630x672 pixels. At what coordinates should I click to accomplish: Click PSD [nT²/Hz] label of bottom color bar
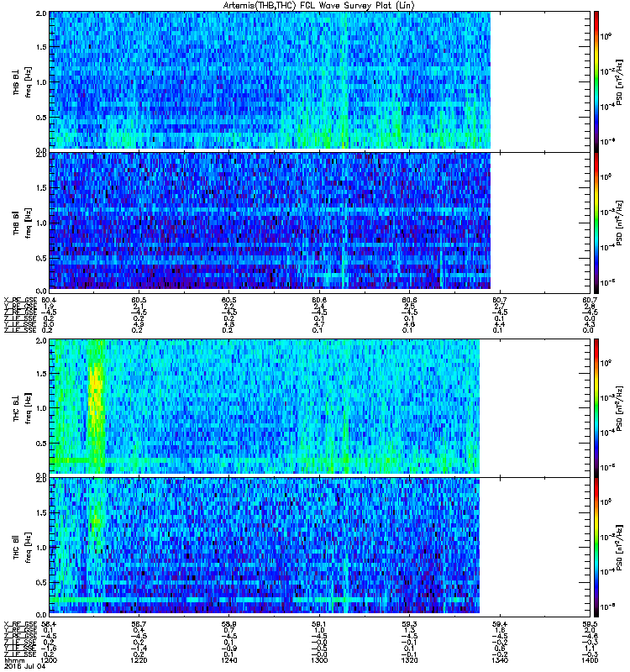coord(619,548)
